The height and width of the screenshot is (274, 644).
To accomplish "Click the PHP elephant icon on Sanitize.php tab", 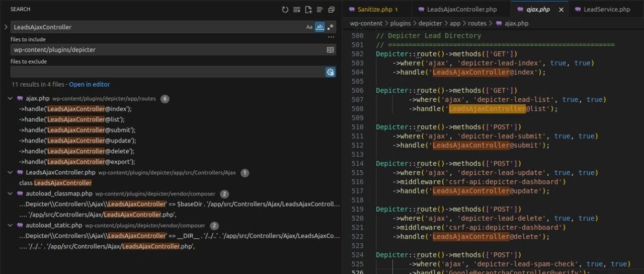I will pos(351,10).
